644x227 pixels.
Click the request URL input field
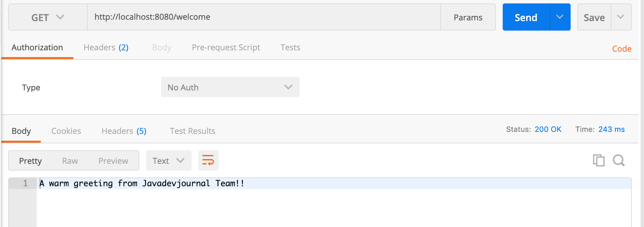tap(264, 17)
